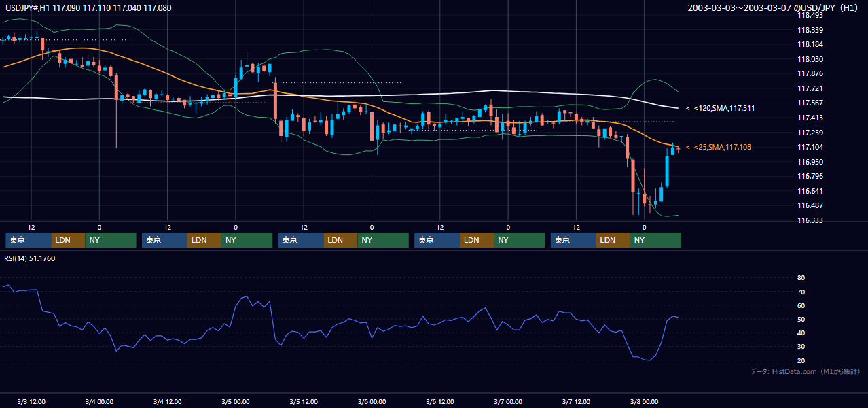Click price axis value 117.876
The height and width of the screenshot is (408, 868).
coord(810,73)
